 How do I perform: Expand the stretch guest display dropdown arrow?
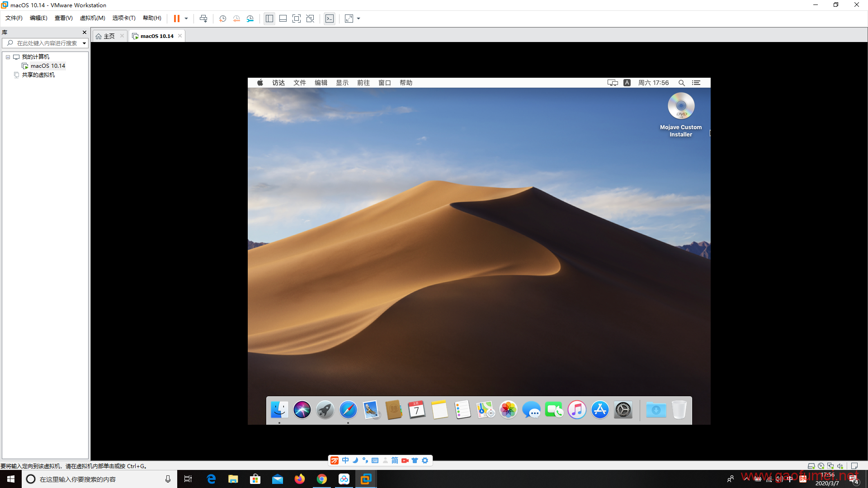tap(359, 19)
